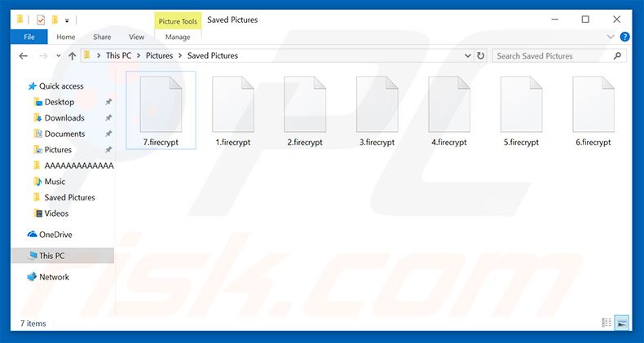Switch to the View ribbon tab
The width and height of the screenshot is (644, 343).
136,37
